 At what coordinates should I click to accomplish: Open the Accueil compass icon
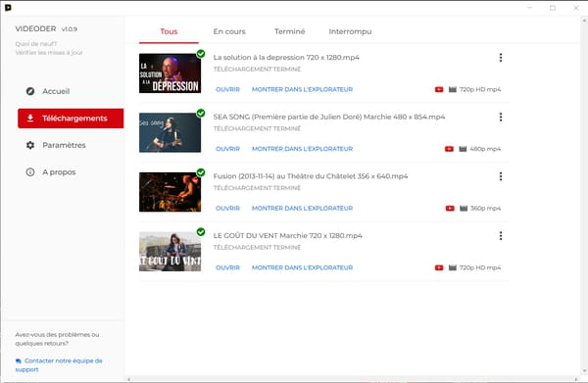point(30,91)
